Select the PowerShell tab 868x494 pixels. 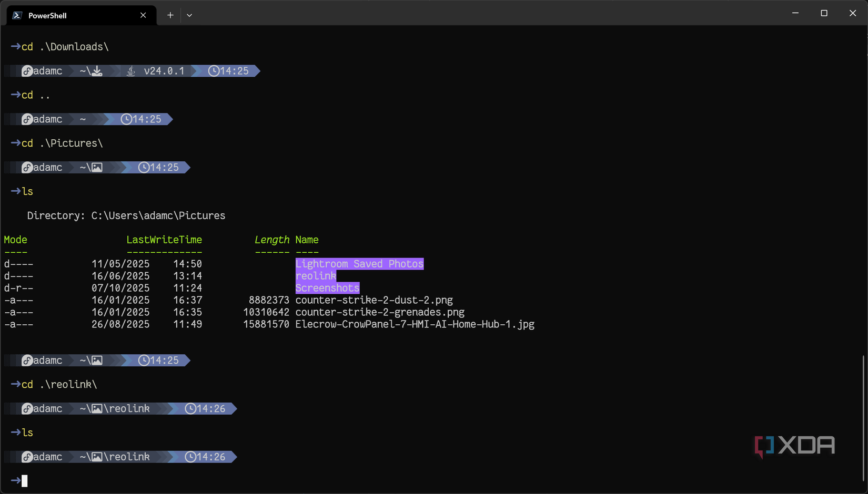[x=82, y=15]
